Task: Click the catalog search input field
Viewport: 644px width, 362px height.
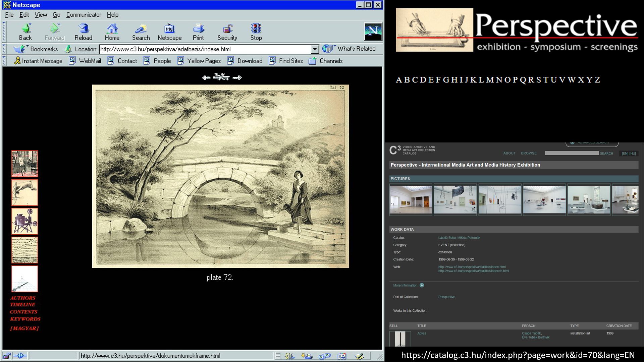Action: click(572, 153)
